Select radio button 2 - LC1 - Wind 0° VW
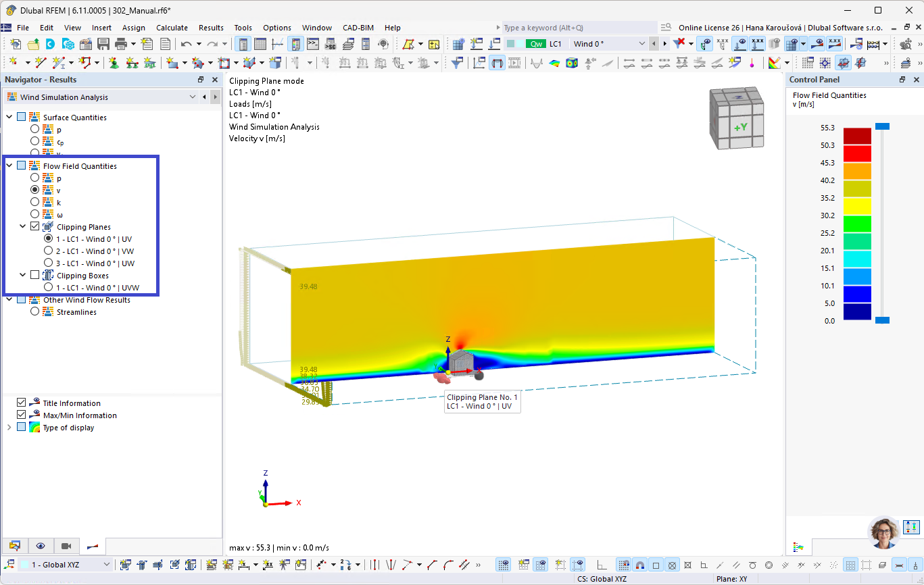 [x=47, y=251]
